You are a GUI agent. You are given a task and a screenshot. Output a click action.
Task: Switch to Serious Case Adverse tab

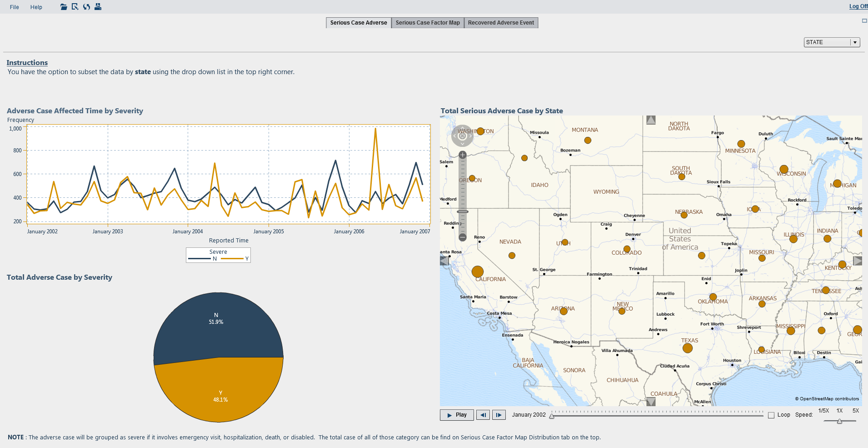pyautogui.click(x=359, y=23)
